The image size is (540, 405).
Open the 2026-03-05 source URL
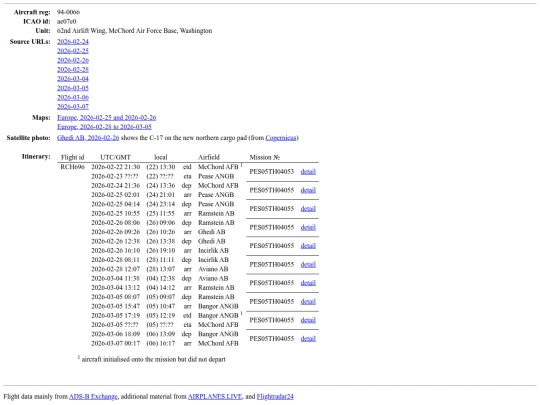[x=73, y=88]
